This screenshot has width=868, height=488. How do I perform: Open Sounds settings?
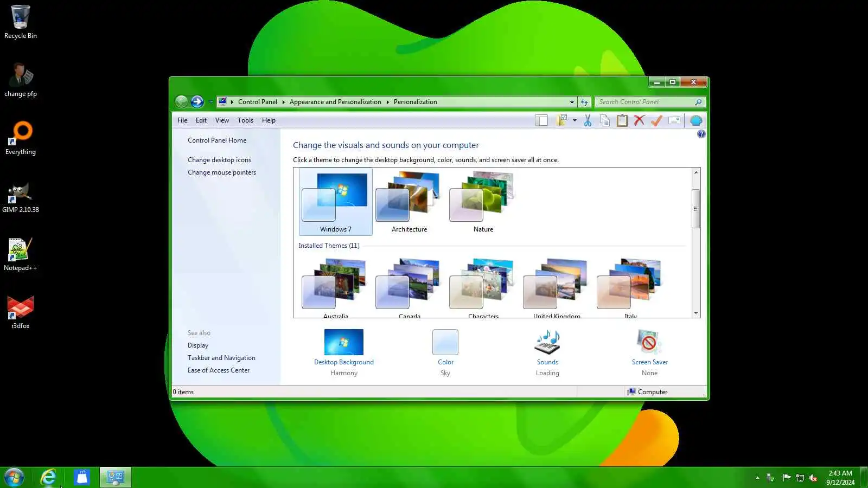(x=547, y=352)
